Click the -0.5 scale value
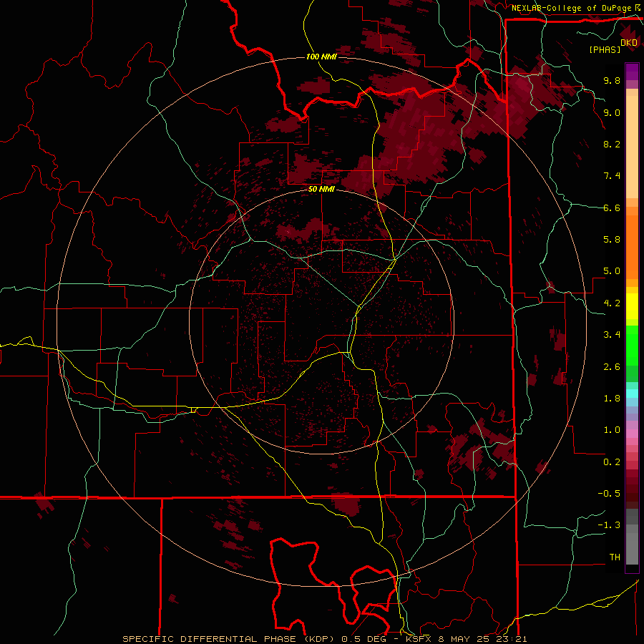 tap(609, 494)
